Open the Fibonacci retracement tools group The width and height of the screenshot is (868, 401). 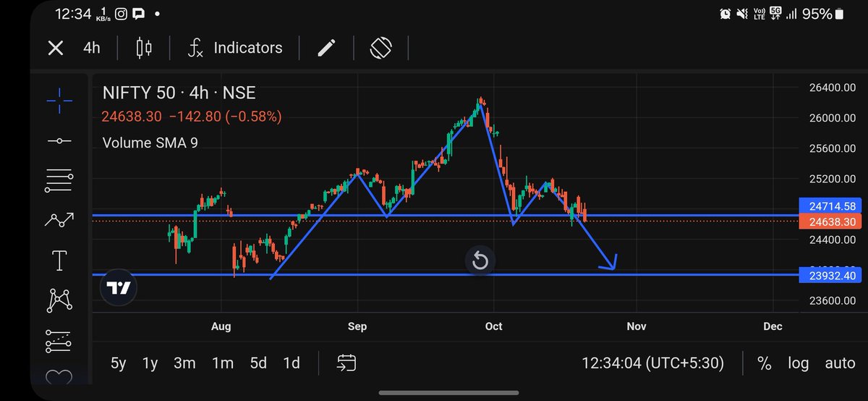coord(59,181)
